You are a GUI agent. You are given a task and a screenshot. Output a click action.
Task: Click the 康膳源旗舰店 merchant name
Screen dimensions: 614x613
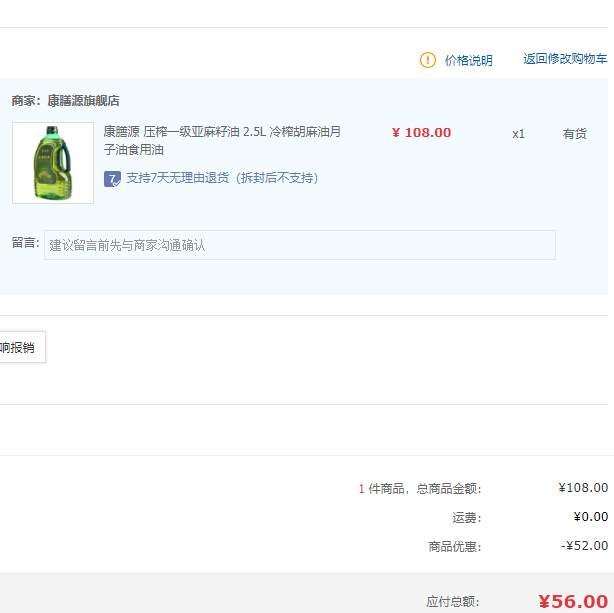pos(83,101)
